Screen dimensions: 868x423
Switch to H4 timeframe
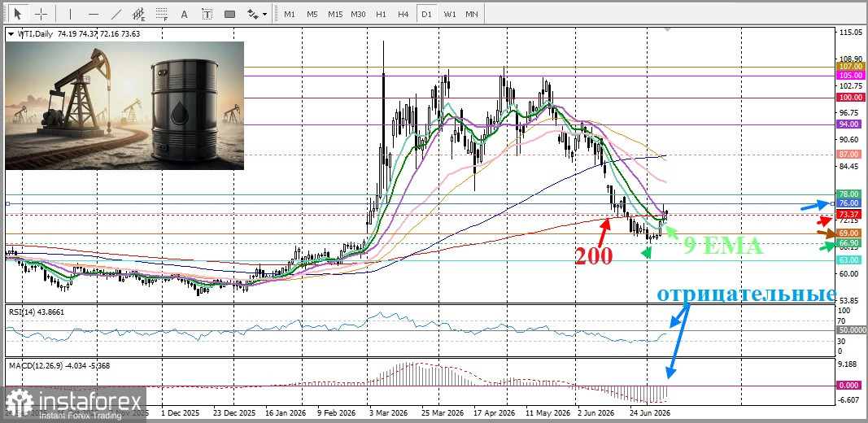pos(403,14)
